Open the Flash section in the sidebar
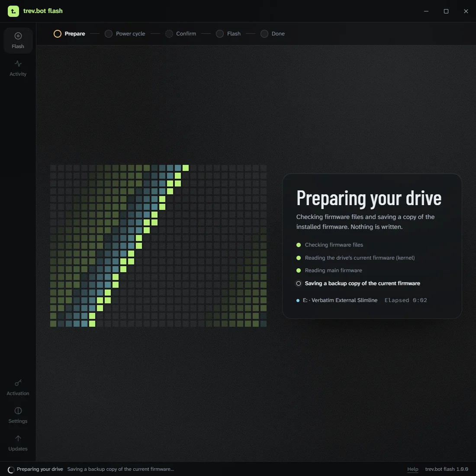This screenshot has width=476, height=476. [x=18, y=41]
